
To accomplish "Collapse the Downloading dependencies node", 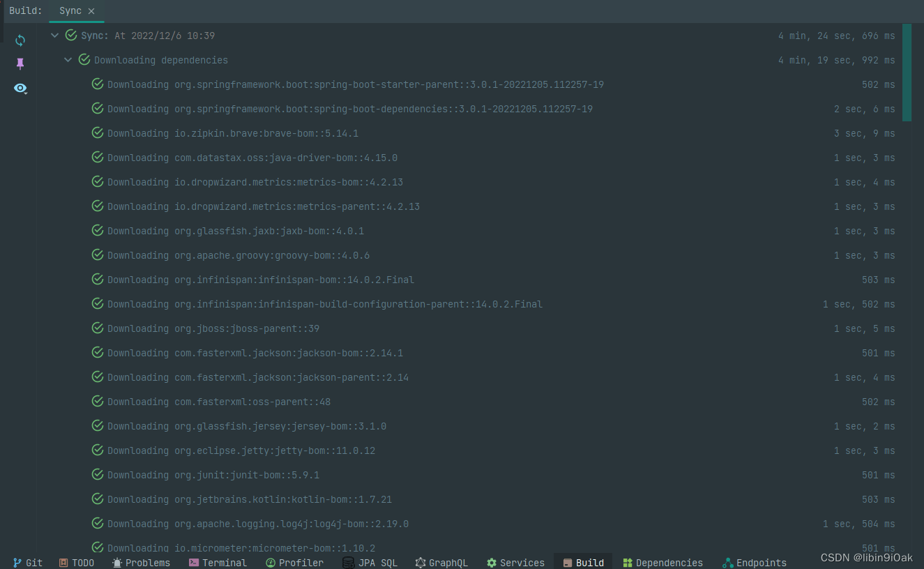I will (x=68, y=59).
